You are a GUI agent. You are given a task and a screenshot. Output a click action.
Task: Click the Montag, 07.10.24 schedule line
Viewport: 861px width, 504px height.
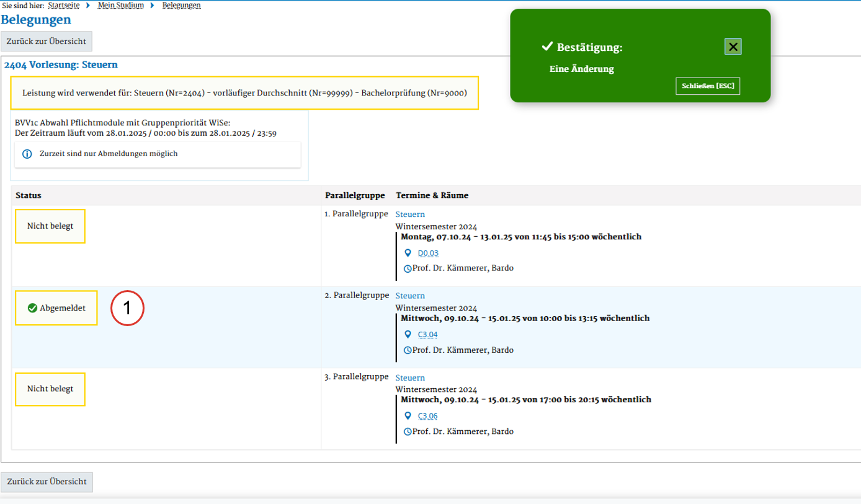[x=521, y=237]
